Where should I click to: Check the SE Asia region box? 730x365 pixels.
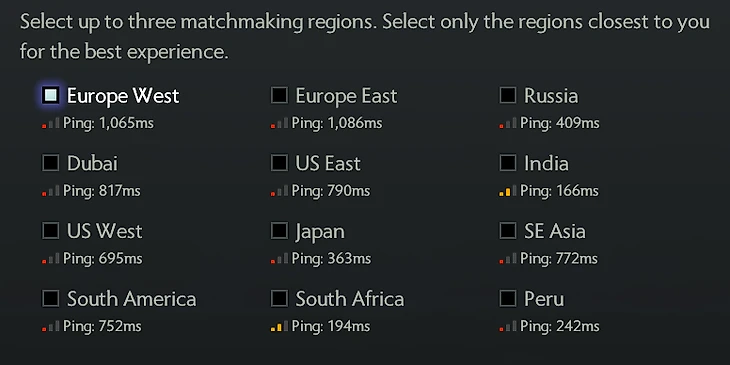[508, 230]
